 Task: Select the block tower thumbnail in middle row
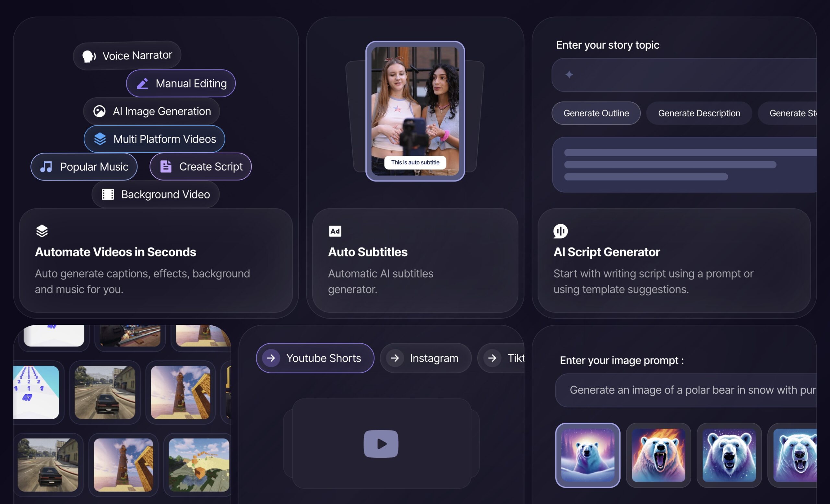(181, 393)
